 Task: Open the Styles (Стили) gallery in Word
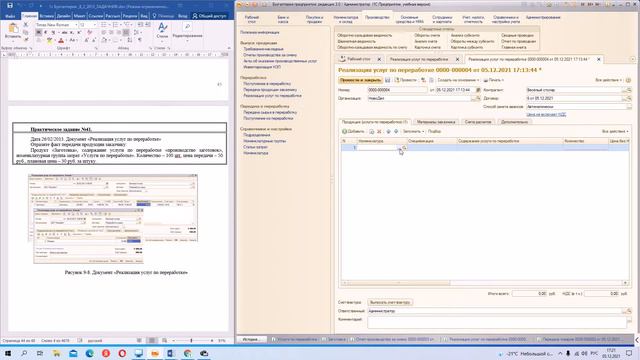pos(162,31)
